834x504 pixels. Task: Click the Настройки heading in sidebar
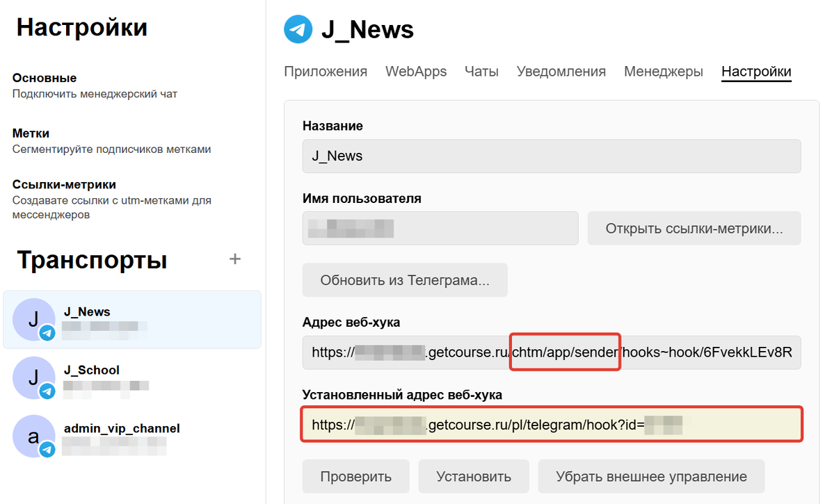[x=82, y=27]
